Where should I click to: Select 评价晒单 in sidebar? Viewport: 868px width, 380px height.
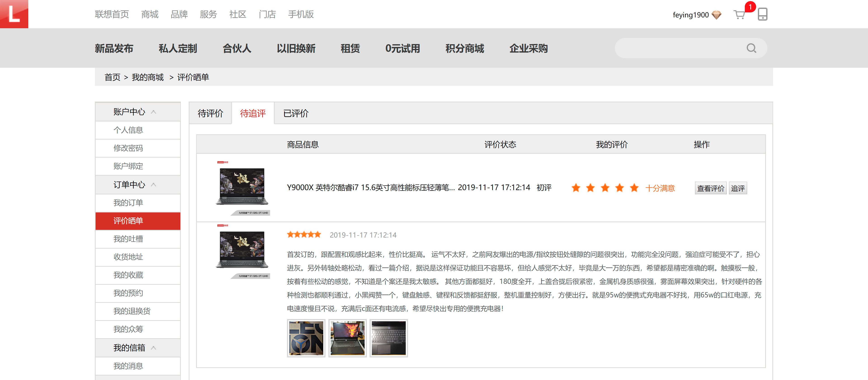pos(138,221)
